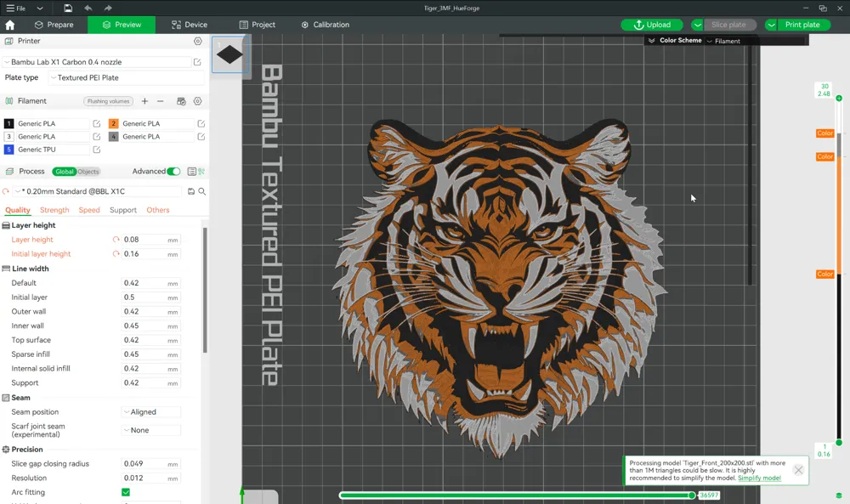Edit filament 4 Generic PLA preset
Viewport: 850px width, 504px height.
(201, 137)
